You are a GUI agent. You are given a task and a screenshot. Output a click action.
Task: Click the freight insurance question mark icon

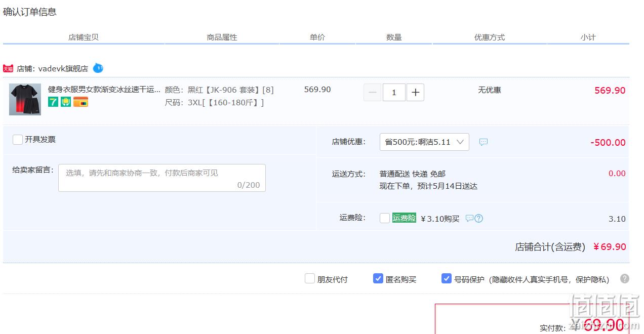[x=479, y=218]
